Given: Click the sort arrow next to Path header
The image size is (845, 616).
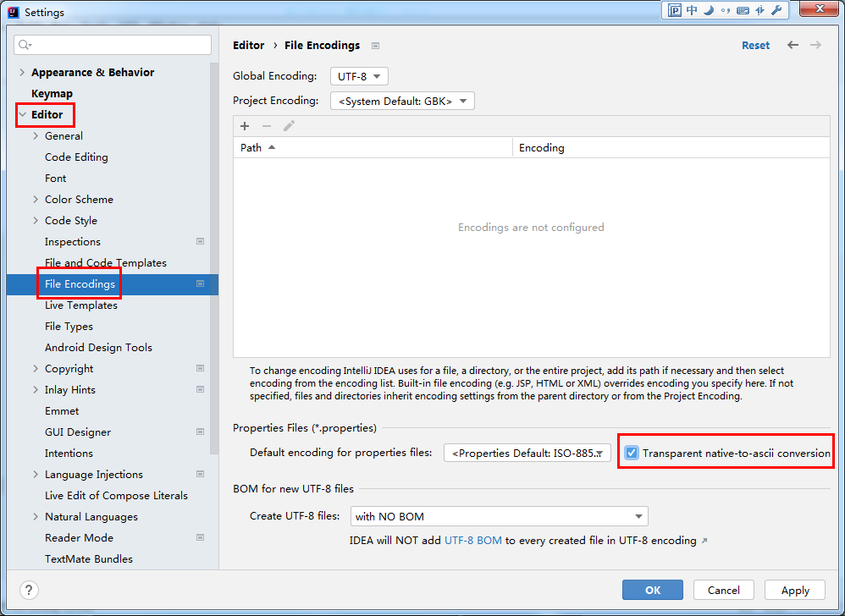Looking at the screenshot, I should point(272,147).
